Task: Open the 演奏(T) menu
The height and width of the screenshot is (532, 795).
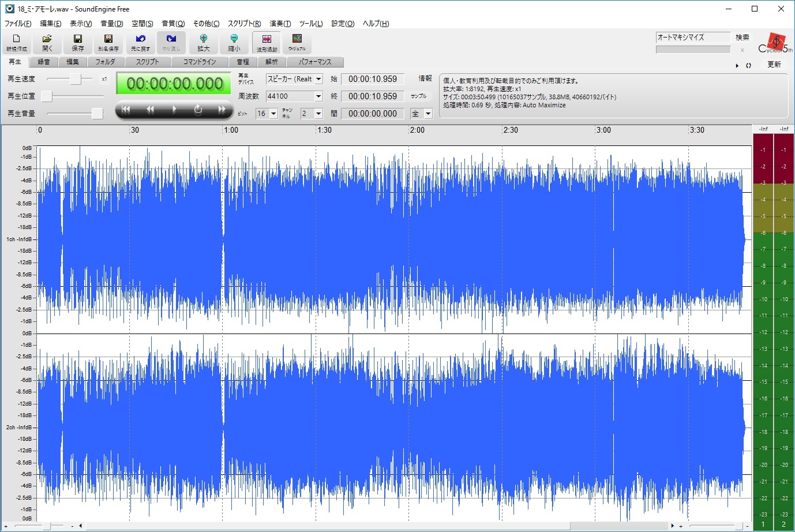Action: tap(280, 24)
